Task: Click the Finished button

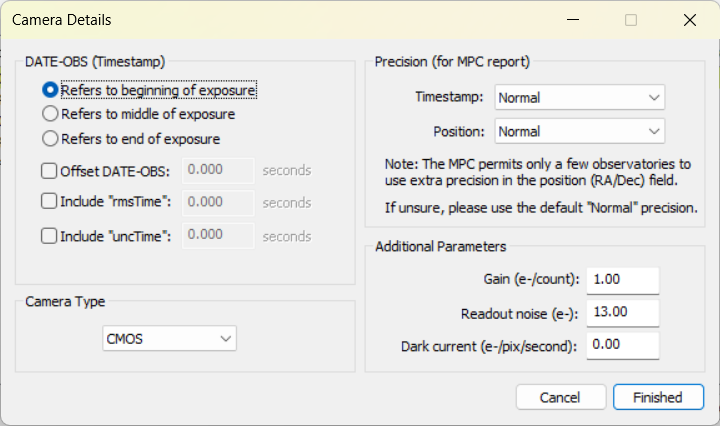Action: pos(658,397)
